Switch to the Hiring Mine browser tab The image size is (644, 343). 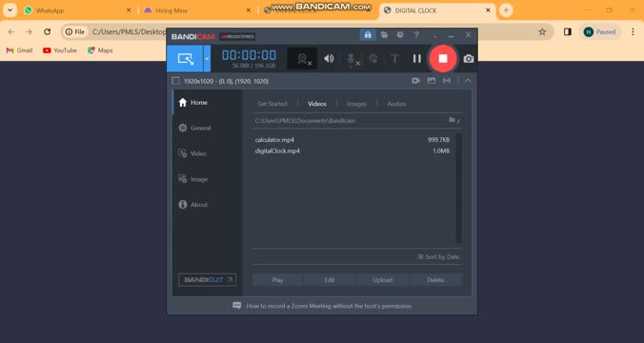pos(197,10)
